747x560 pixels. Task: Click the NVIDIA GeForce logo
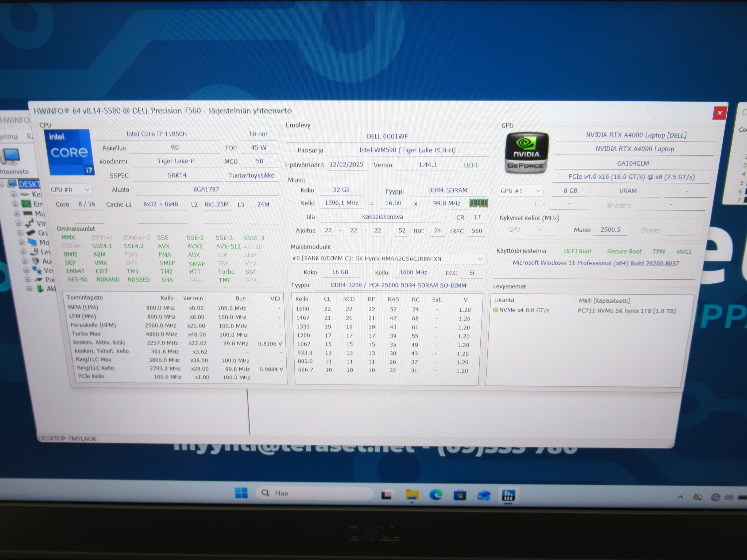(x=526, y=153)
